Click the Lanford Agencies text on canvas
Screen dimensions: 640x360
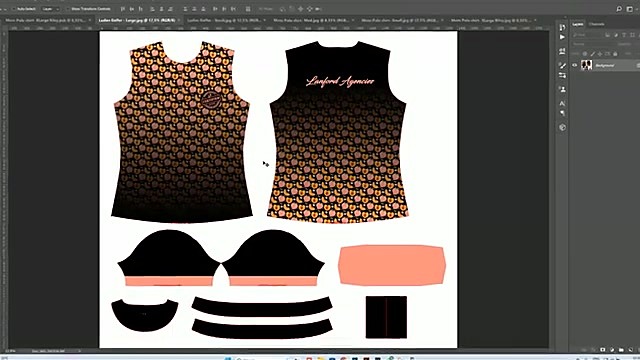(x=340, y=81)
